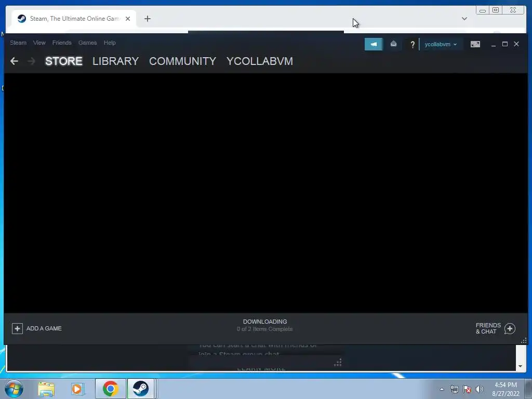This screenshot has width=532, height=399.
Task: Restore down the Chrome window
Action: pyautogui.click(x=496, y=10)
